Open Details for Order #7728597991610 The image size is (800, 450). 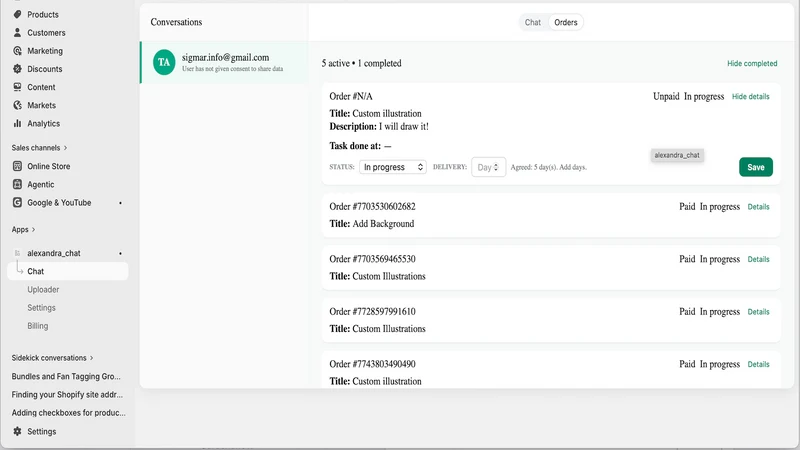[x=758, y=312]
